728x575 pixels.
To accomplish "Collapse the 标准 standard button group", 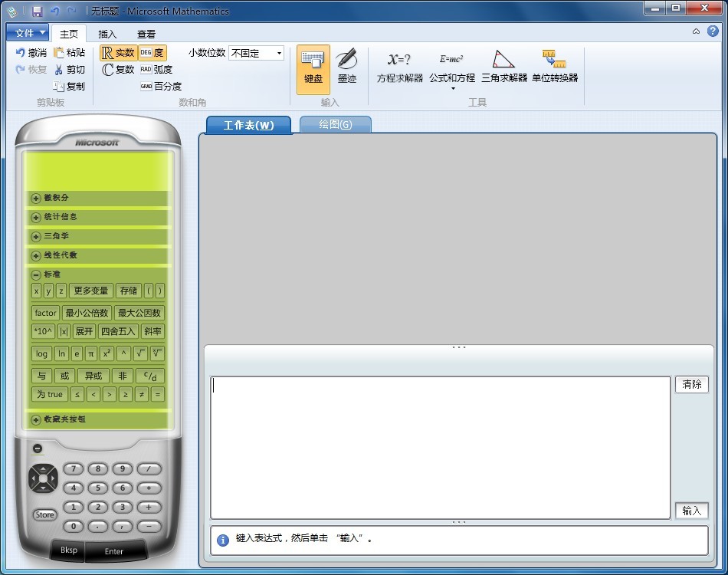I will click(x=36, y=274).
